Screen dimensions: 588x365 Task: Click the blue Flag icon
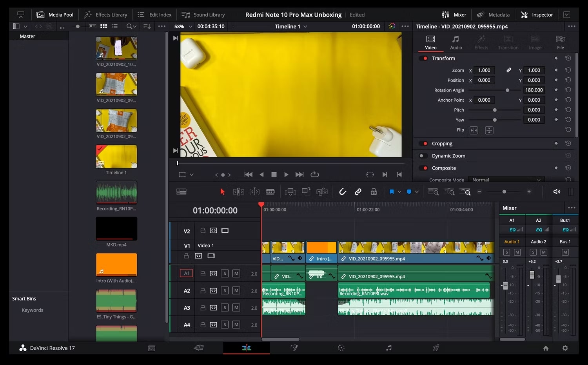(x=391, y=192)
